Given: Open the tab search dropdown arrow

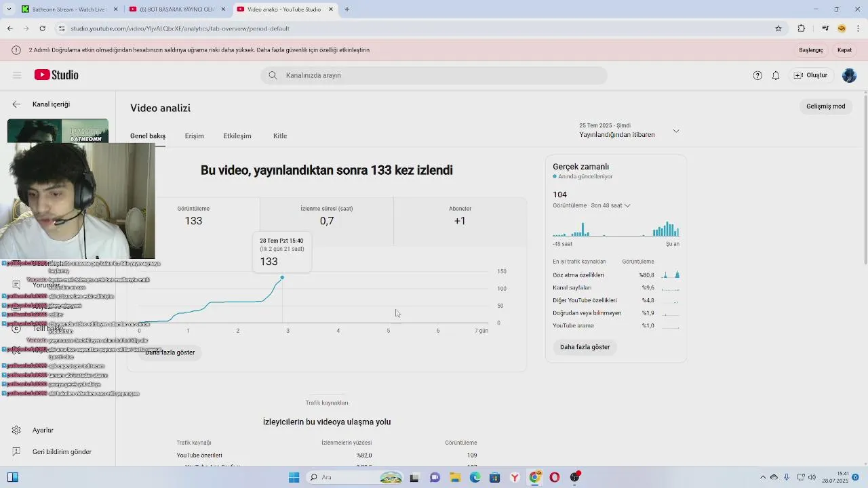Looking at the screenshot, I should pyautogui.click(x=9, y=9).
